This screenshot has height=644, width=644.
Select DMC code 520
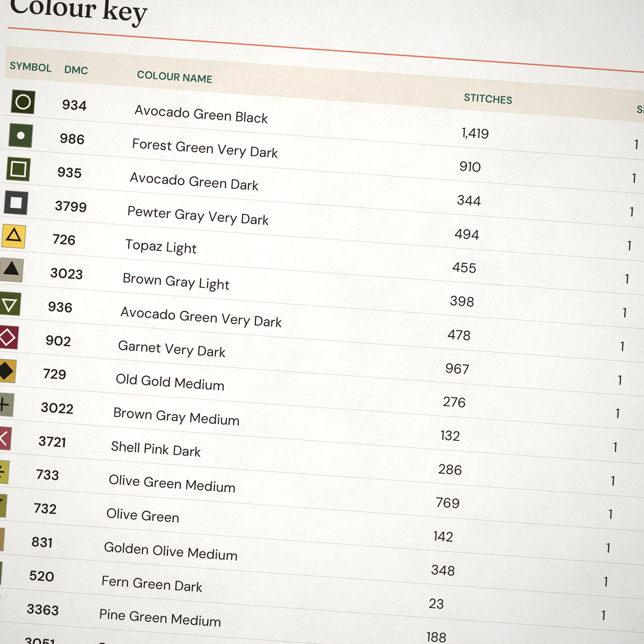[x=41, y=576]
